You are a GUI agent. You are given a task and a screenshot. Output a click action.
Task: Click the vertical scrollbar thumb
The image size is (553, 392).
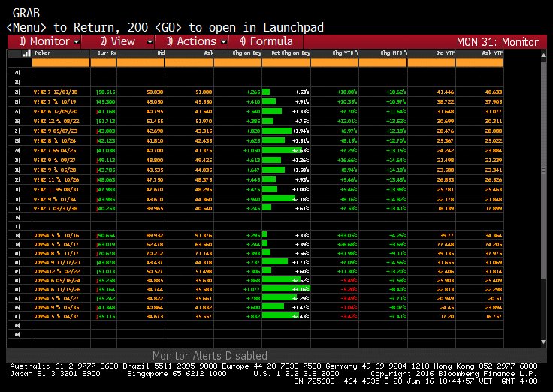[543, 171]
